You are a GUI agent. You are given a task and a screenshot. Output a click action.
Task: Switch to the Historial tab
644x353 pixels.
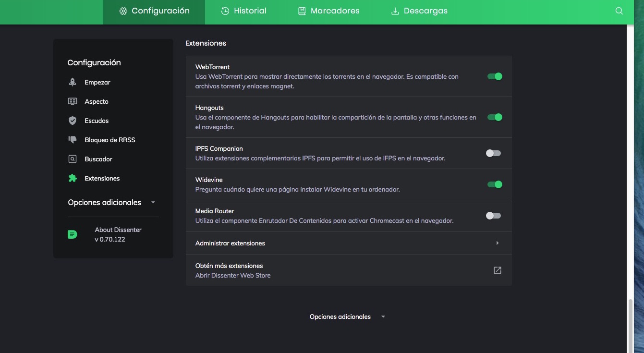coord(244,11)
